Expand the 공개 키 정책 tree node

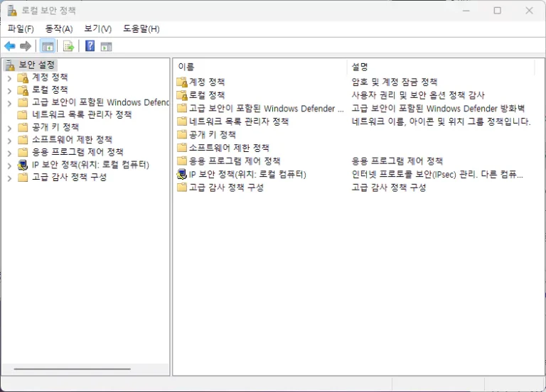9,128
